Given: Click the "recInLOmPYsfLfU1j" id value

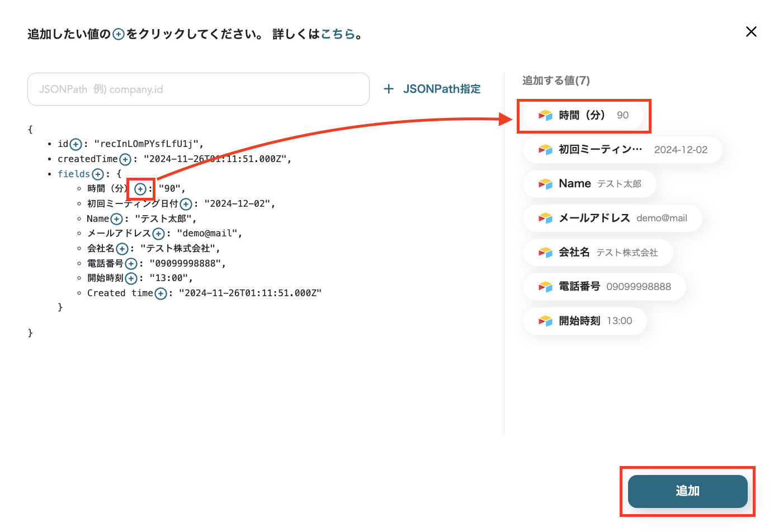Looking at the screenshot, I should (146, 144).
